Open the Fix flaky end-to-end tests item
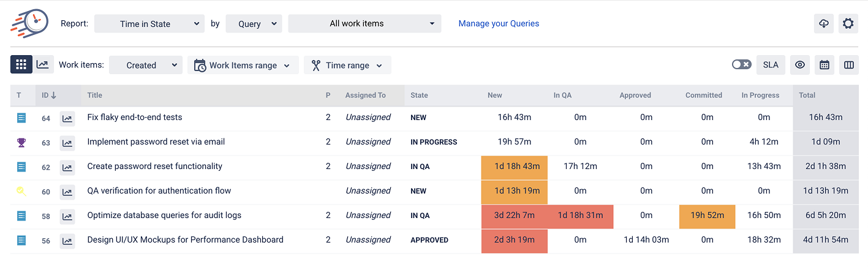Screen dimensions: 868x275 [135, 118]
